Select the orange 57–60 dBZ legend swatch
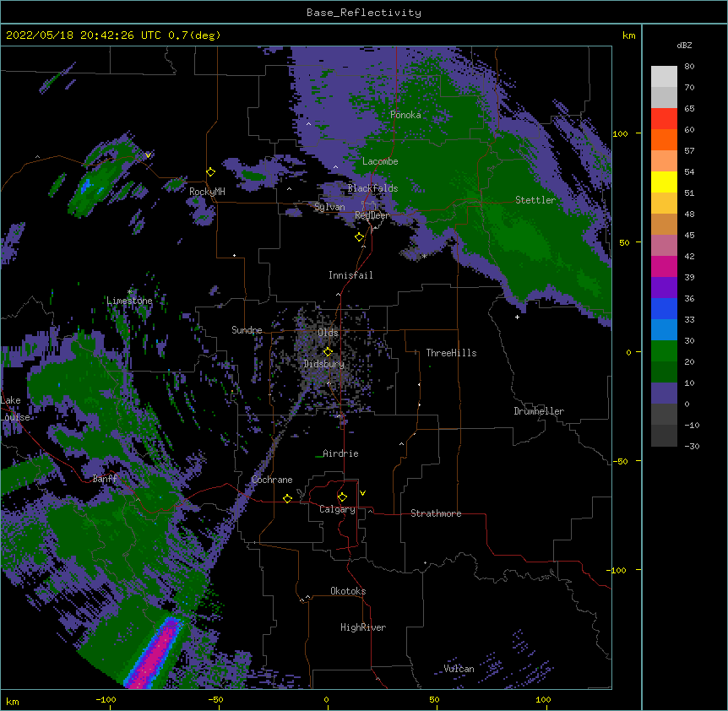 tap(664, 139)
